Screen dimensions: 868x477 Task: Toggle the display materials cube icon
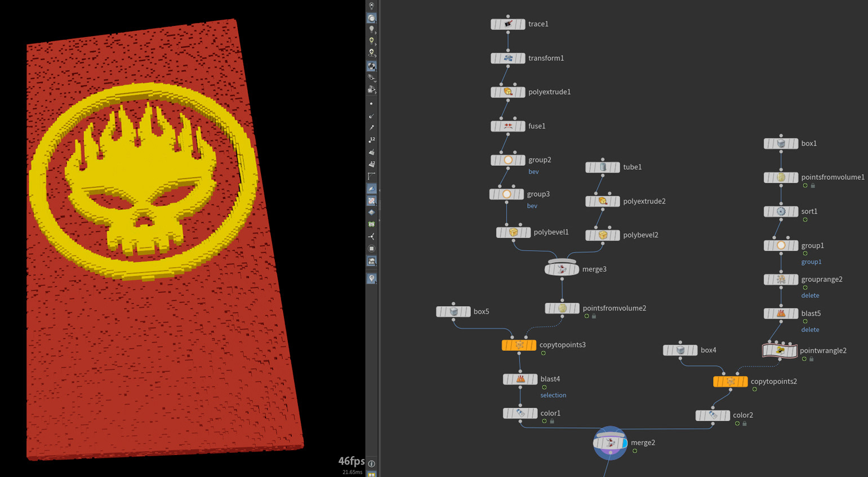[372, 66]
